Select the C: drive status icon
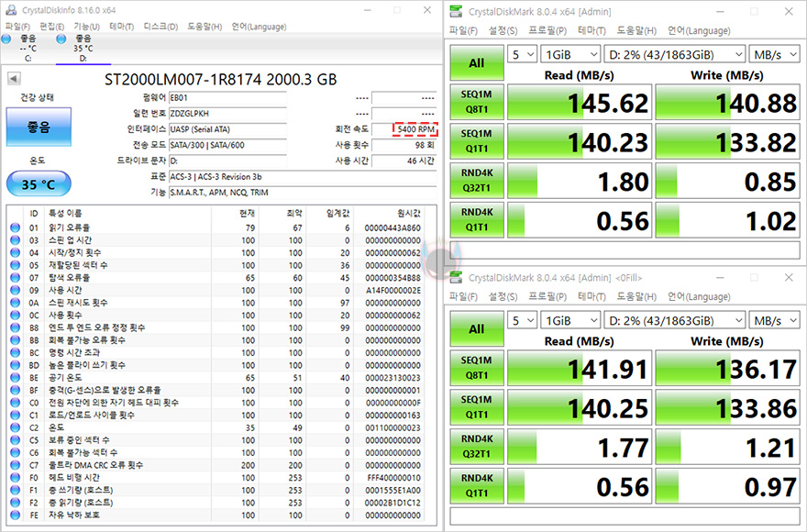Screen dimensions: 807x532 click(6, 39)
